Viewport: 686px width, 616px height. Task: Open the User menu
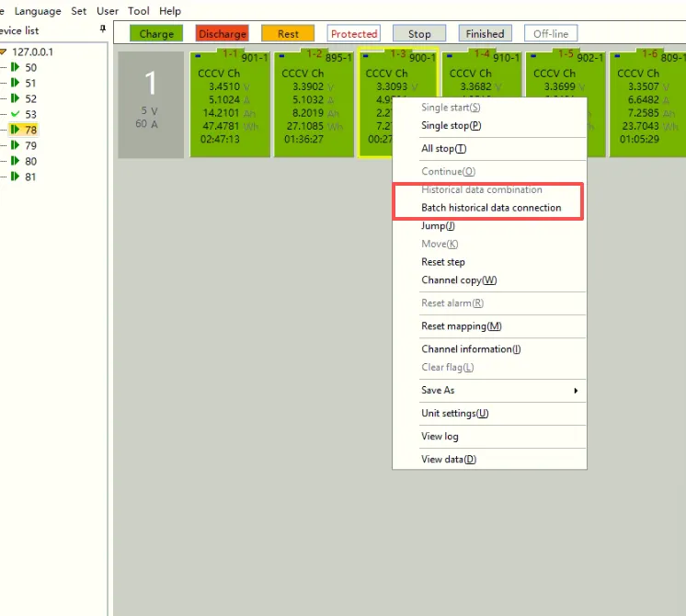[x=108, y=11]
